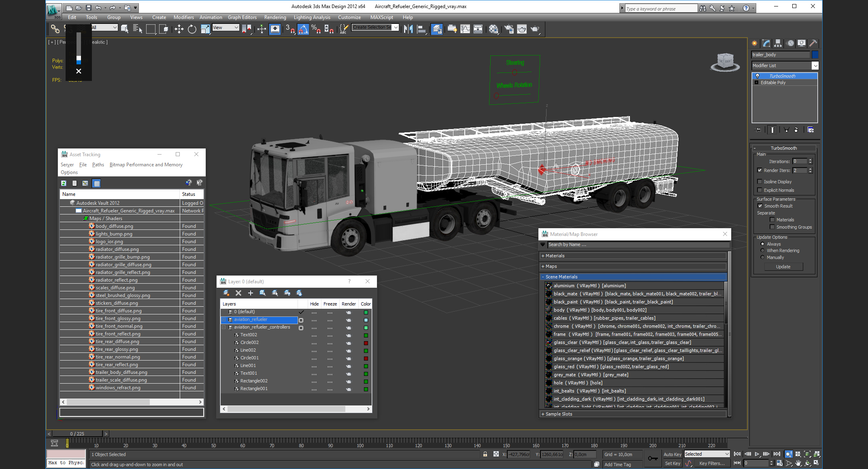Open Select by Name list tool
868x469 pixels.
tap(137, 29)
